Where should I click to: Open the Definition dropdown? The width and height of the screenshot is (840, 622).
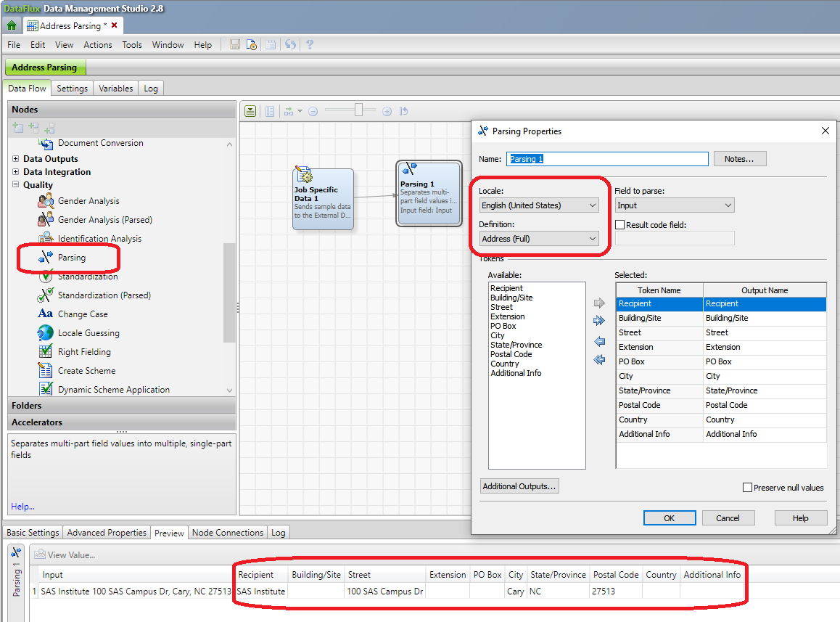[x=539, y=239]
